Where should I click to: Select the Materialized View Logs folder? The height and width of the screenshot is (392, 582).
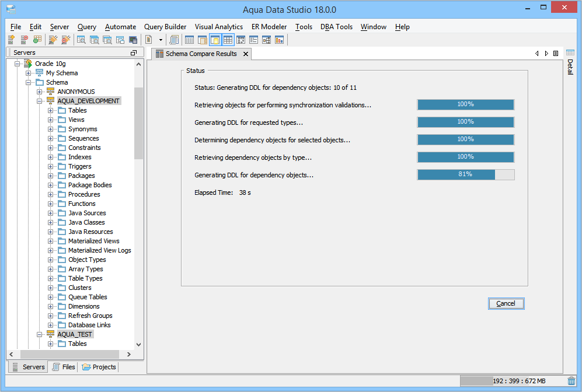pos(99,250)
